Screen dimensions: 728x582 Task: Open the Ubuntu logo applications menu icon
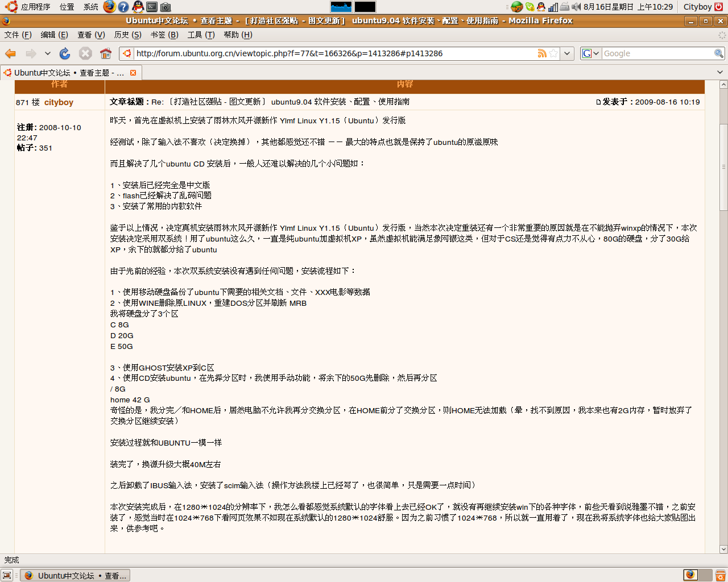11,7
